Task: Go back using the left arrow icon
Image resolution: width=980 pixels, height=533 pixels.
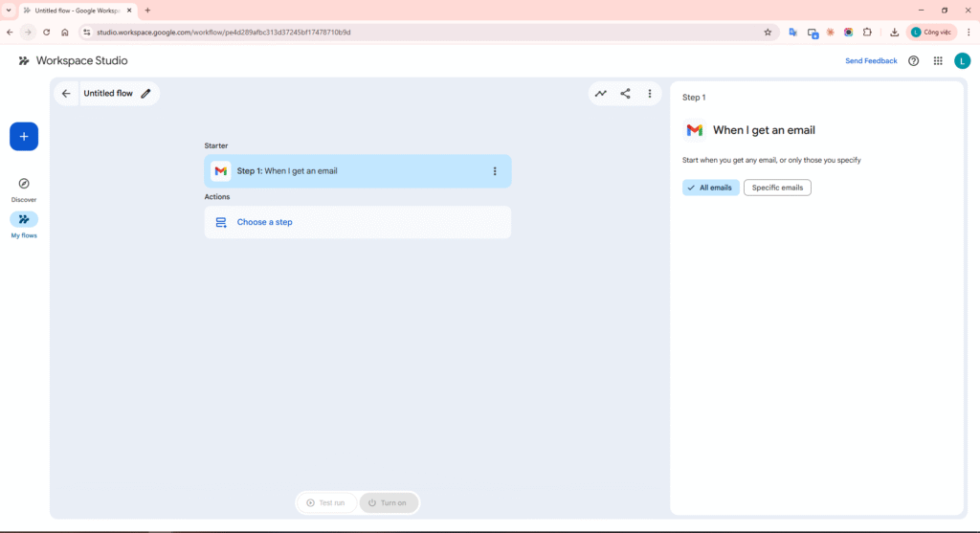Action: (x=66, y=94)
